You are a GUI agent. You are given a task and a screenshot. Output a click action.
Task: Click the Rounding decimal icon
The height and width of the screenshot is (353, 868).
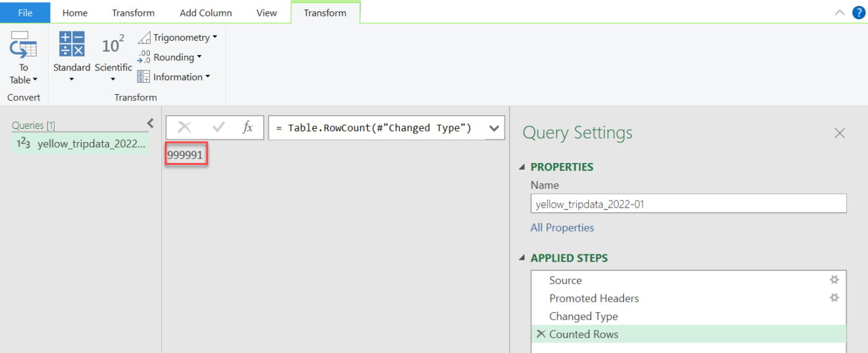click(x=144, y=57)
